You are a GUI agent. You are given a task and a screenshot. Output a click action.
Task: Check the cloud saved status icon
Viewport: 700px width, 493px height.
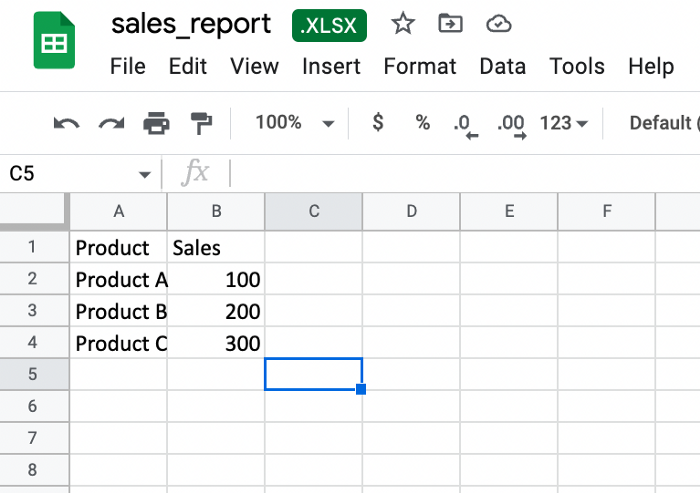click(x=499, y=24)
